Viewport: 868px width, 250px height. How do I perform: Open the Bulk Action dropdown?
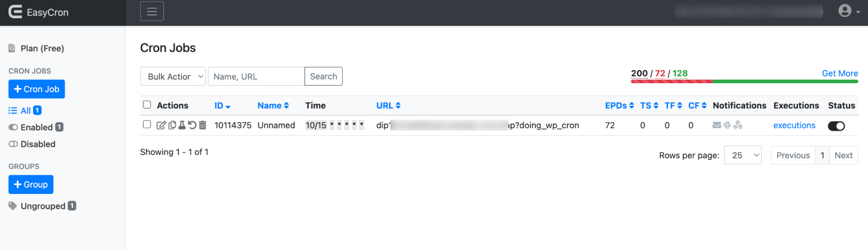[x=173, y=77]
